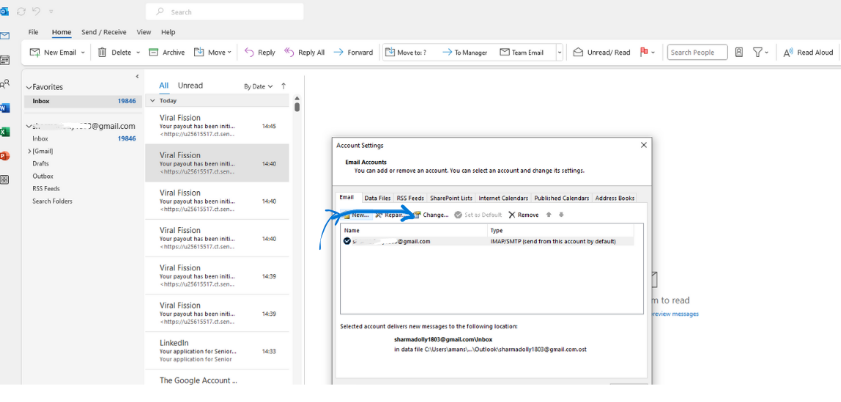Open the LinkedIn email at 14:33

pos(218,351)
